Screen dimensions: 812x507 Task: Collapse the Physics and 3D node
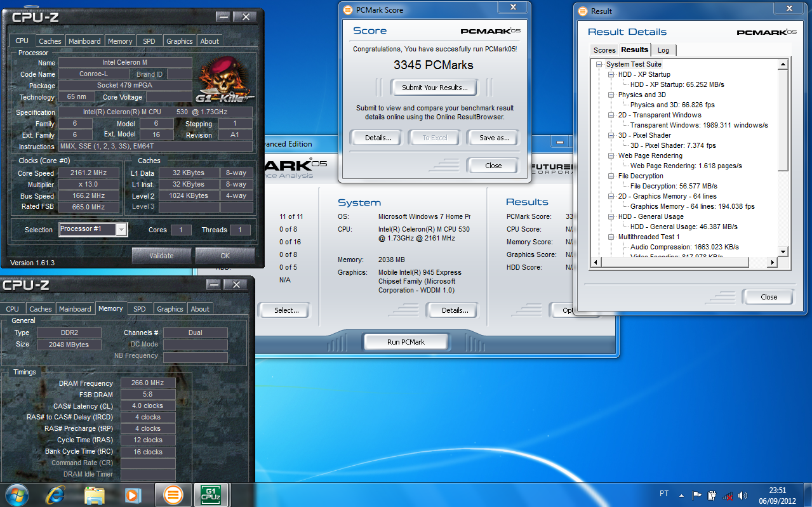pos(612,95)
